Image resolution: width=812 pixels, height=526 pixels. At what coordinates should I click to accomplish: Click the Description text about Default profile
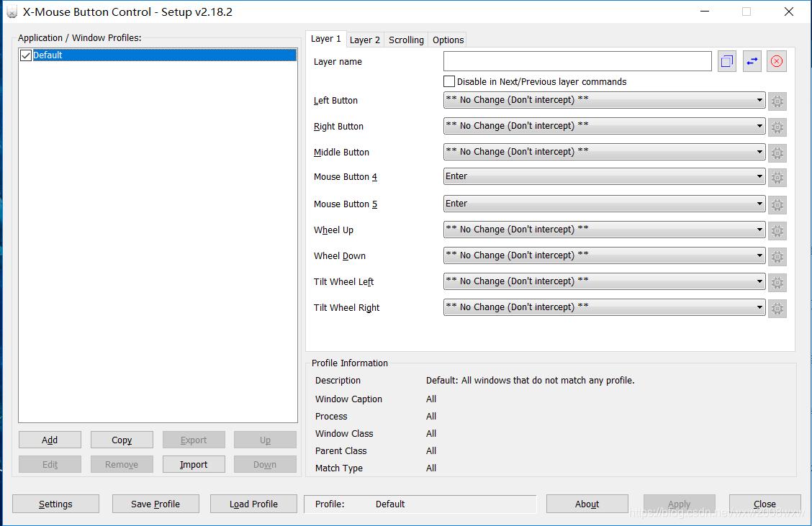pyautogui.click(x=531, y=380)
